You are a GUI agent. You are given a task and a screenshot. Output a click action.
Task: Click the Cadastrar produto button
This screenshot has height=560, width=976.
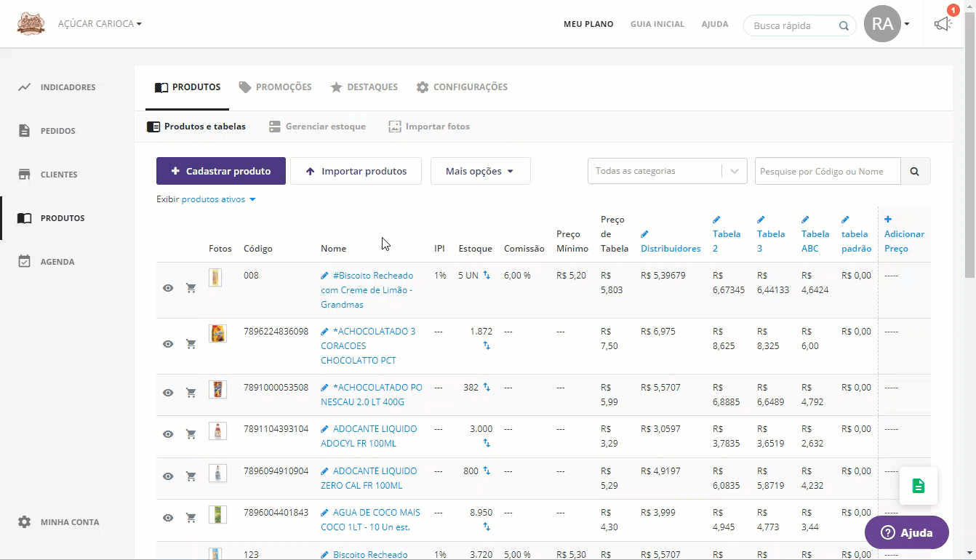(220, 171)
